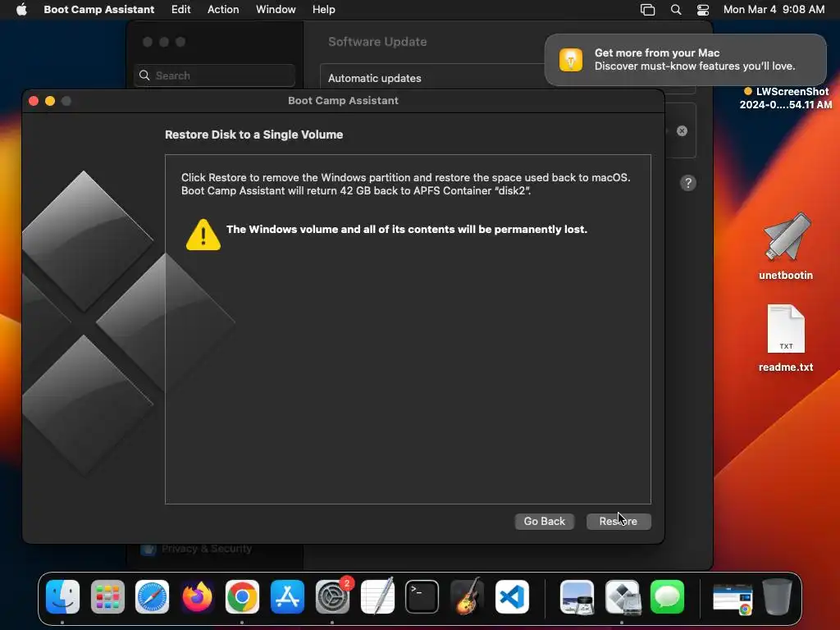Dismiss the item using x icon in Software Update
The image size is (840, 630).
682,130
